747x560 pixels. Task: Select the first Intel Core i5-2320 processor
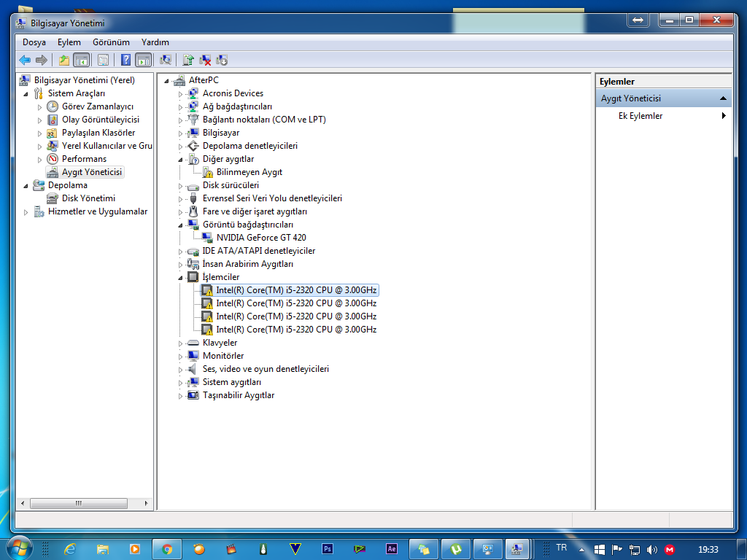click(x=296, y=290)
